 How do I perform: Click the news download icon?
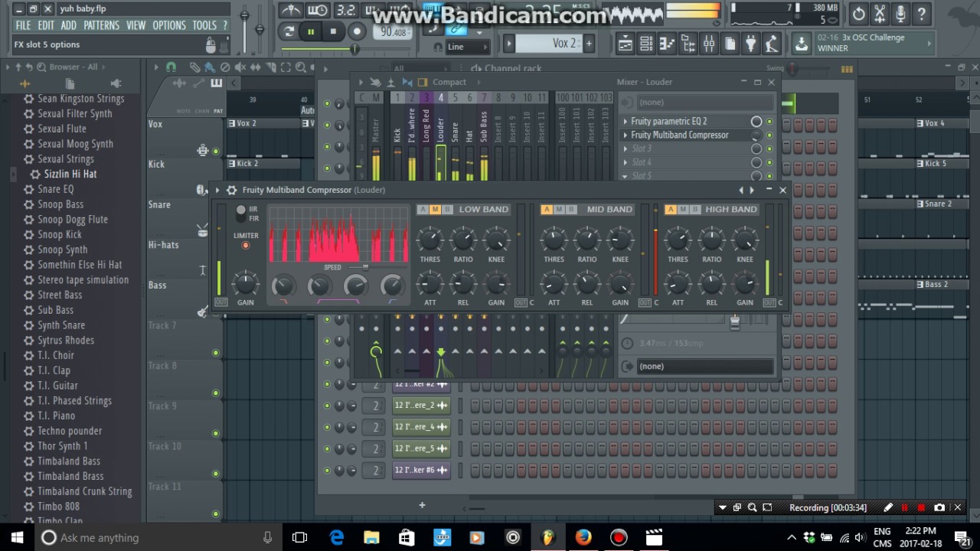click(x=802, y=43)
